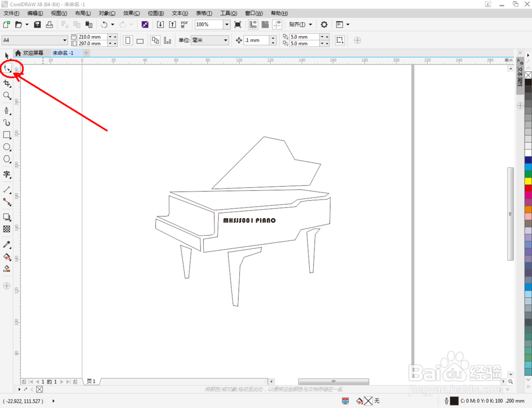The height and width of the screenshot is (408, 532).
Task: Toggle show rulers
Action: pos(253,24)
